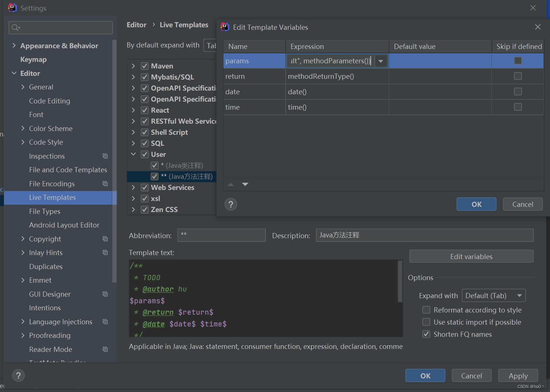Click the Editor breadcrumb link
The height and width of the screenshot is (392, 550).
[x=137, y=25]
